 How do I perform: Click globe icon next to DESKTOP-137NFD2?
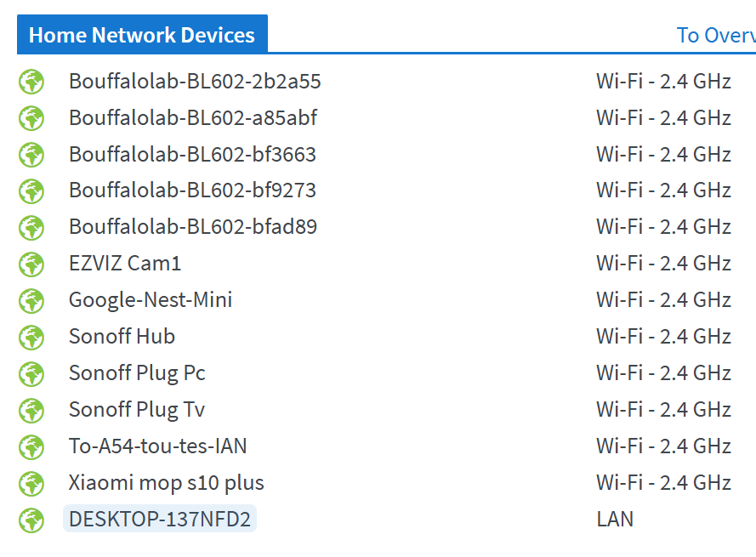pyautogui.click(x=31, y=520)
